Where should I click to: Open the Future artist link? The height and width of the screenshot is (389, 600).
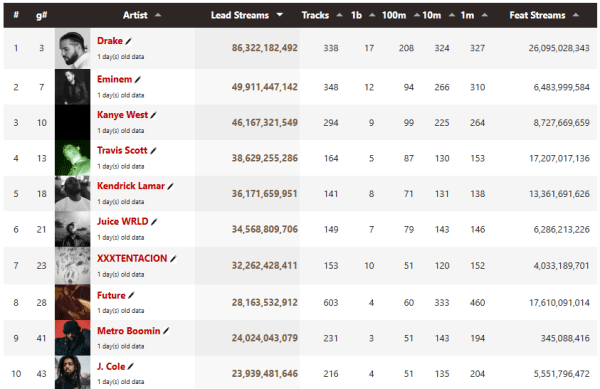click(x=111, y=296)
